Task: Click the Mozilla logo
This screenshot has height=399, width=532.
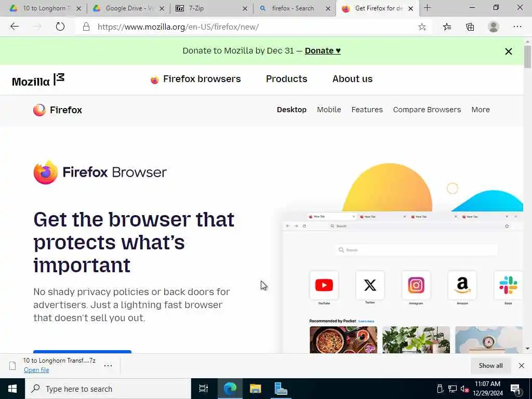Action: (38, 79)
